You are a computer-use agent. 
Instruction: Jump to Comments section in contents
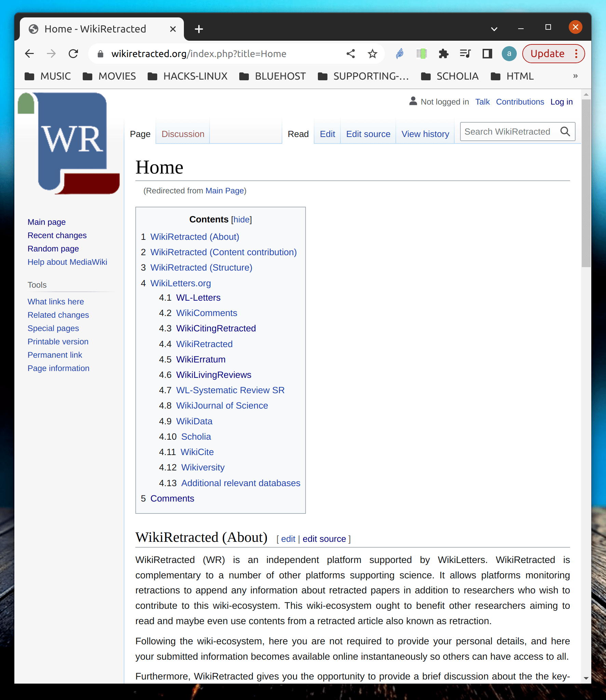(172, 498)
